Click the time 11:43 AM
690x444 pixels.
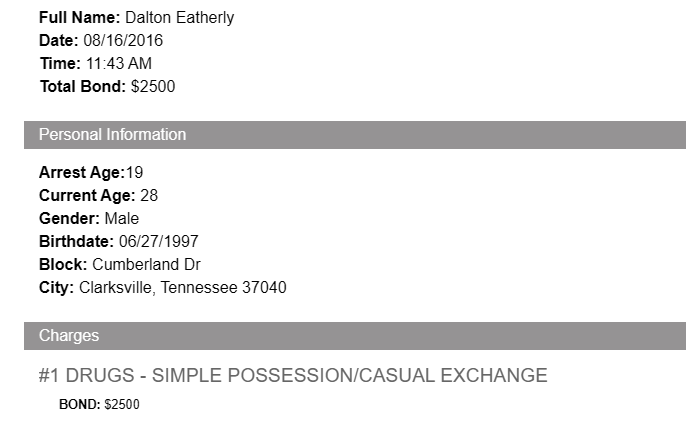click(x=118, y=64)
